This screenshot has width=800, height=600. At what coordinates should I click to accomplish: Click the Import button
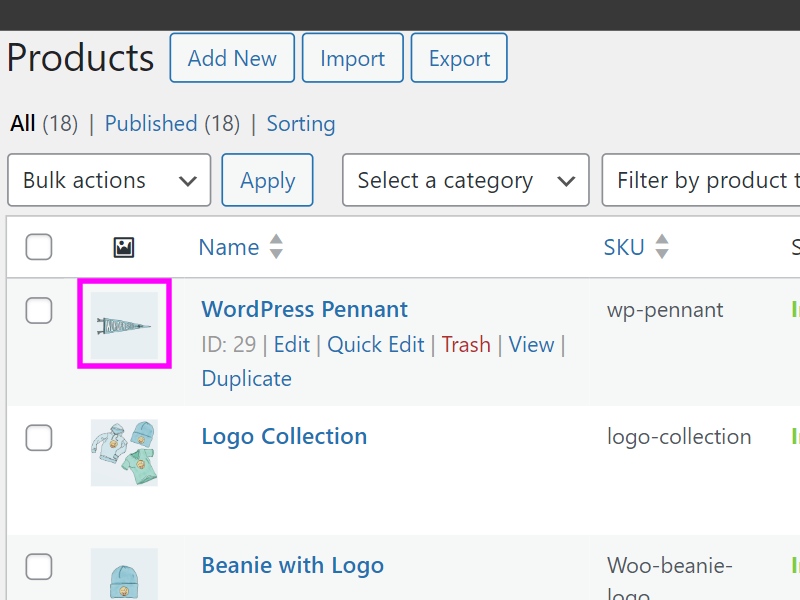[353, 58]
